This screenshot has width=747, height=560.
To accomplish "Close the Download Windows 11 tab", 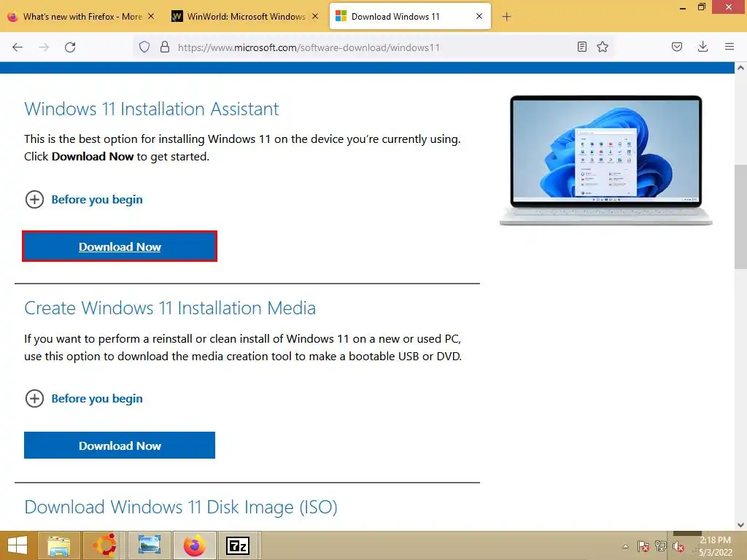I will pos(479,16).
